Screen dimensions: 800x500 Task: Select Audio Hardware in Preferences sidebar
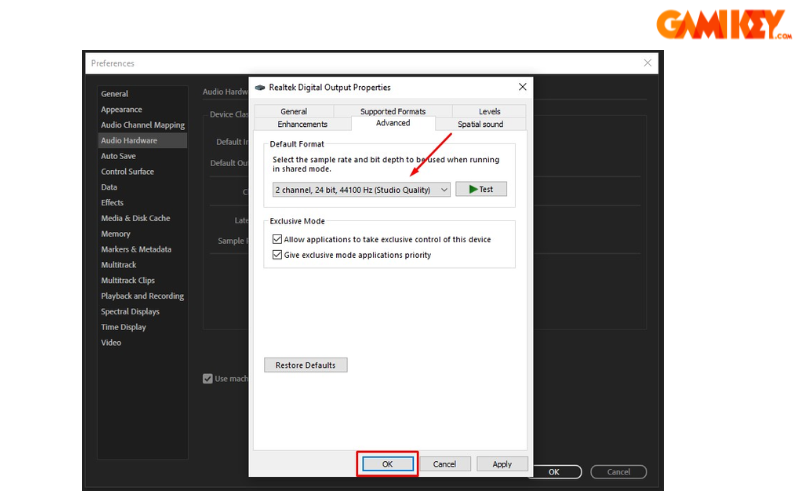[142, 140]
